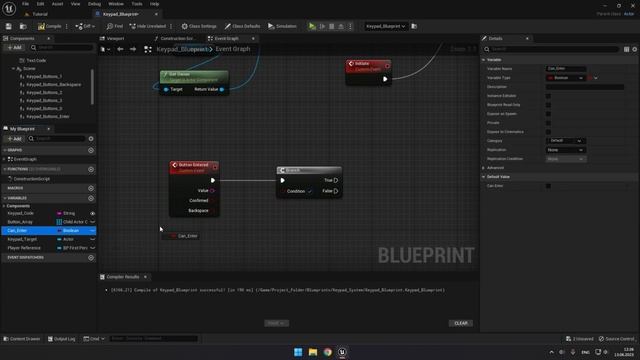Save the blueprint with the toolbar save icon
Viewport: 640px width, 360px height.
point(9,26)
